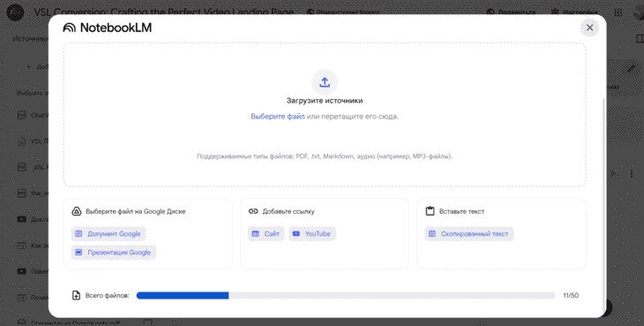Screen dimensions: 644x326
Task: Click the Всего файлов label
Action: coord(107,295)
